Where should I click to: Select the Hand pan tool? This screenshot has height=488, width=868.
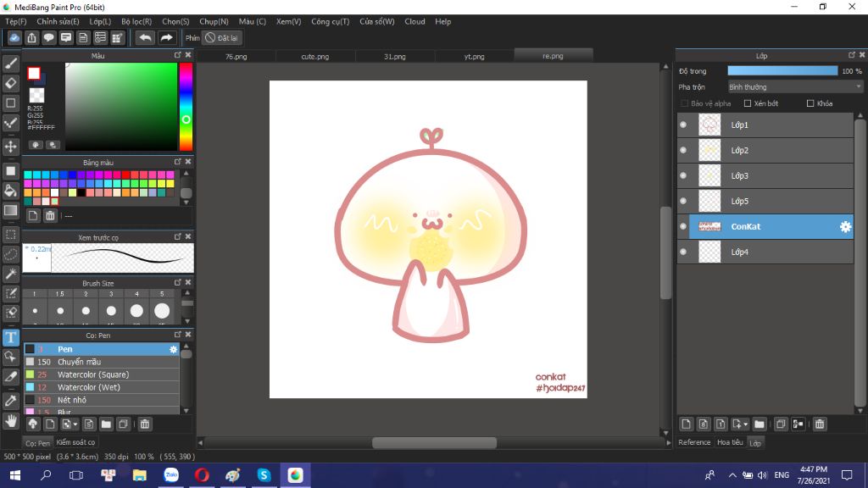[10, 421]
